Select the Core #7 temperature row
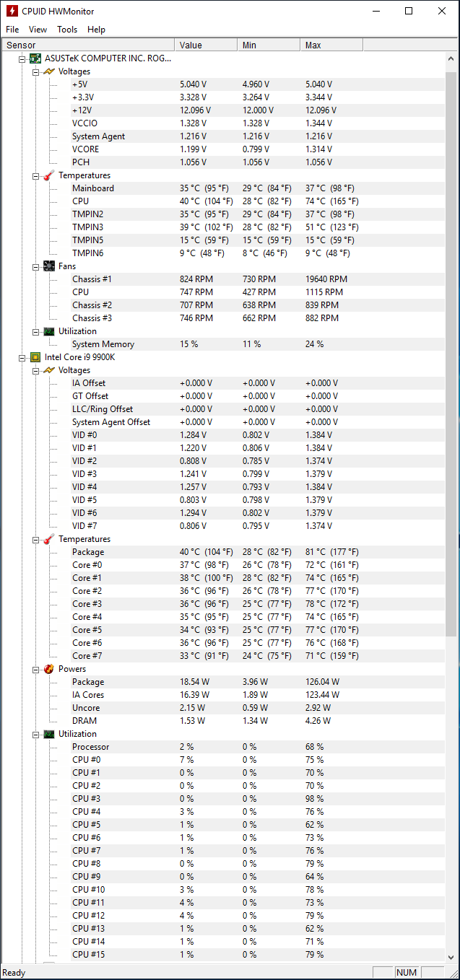The image size is (460, 980). pyautogui.click(x=223, y=656)
